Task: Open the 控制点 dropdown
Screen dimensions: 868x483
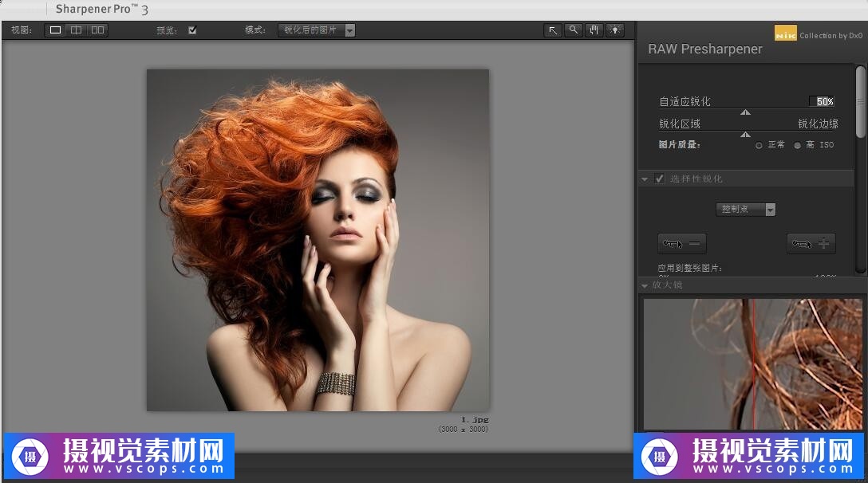Action: click(x=747, y=210)
